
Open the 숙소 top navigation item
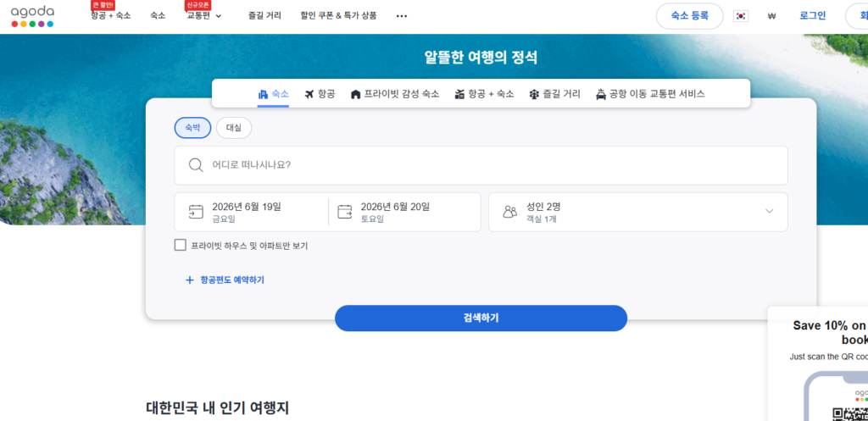[x=158, y=16]
